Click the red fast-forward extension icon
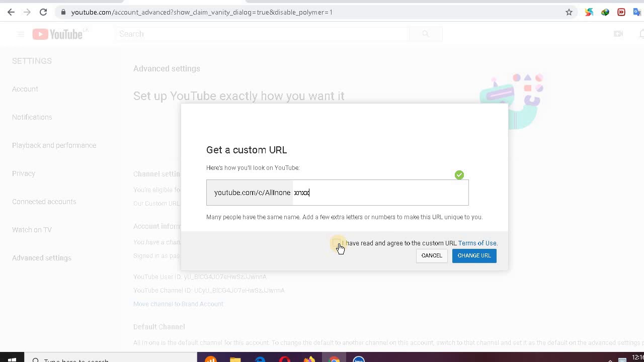The width and height of the screenshot is (644, 362). point(621,12)
